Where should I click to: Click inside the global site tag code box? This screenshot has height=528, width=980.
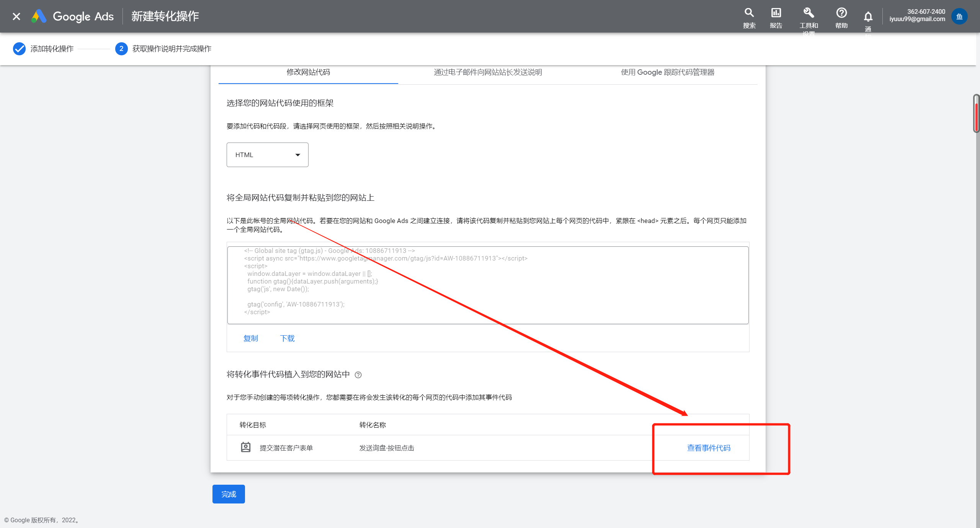[488, 285]
